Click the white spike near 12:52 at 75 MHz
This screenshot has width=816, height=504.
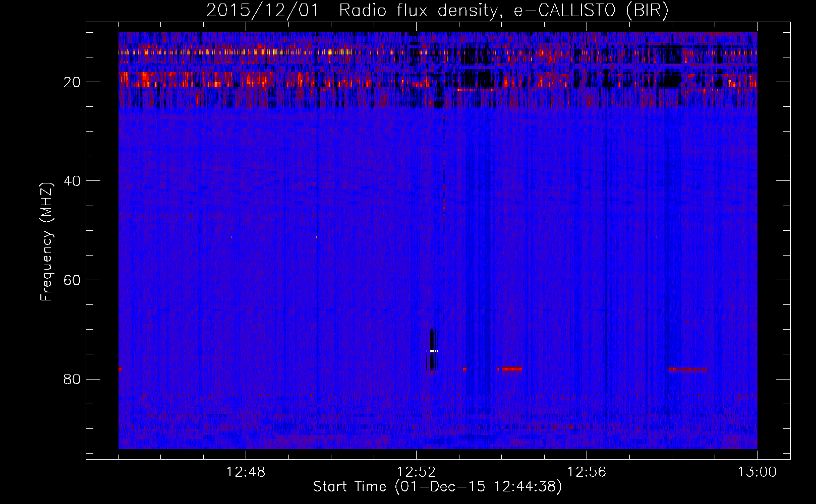pos(432,350)
